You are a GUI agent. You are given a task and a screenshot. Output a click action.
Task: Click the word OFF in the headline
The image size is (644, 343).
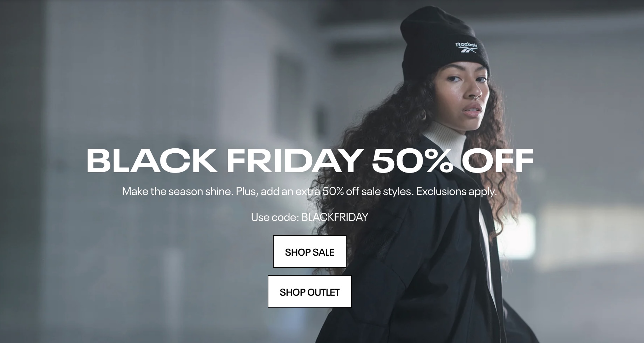click(x=498, y=161)
